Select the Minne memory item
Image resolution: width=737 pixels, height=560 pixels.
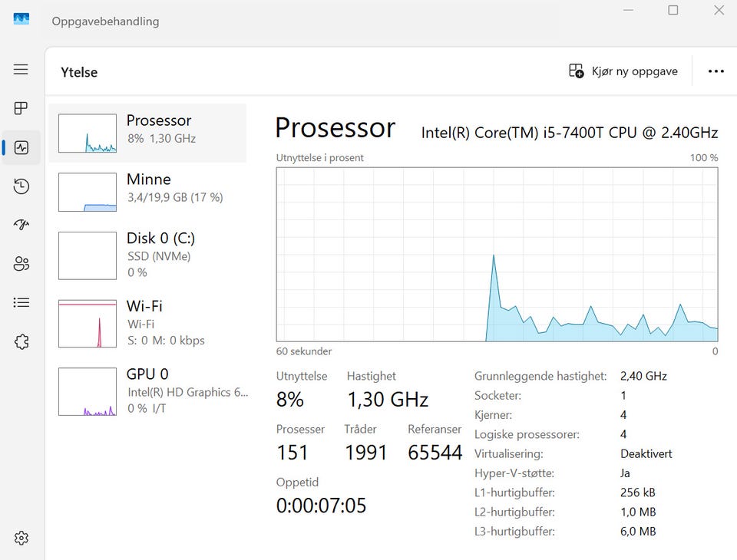147,192
